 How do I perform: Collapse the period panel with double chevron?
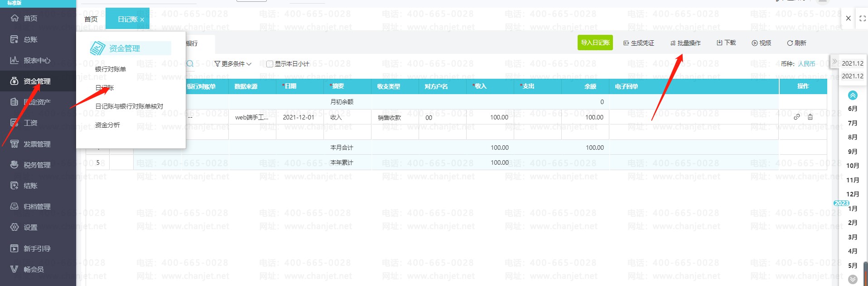pos(834,62)
